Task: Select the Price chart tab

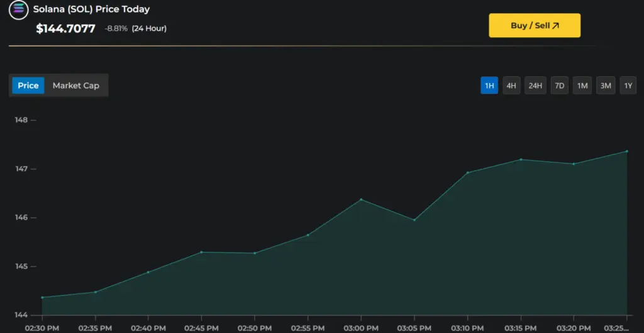Action: pos(28,86)
